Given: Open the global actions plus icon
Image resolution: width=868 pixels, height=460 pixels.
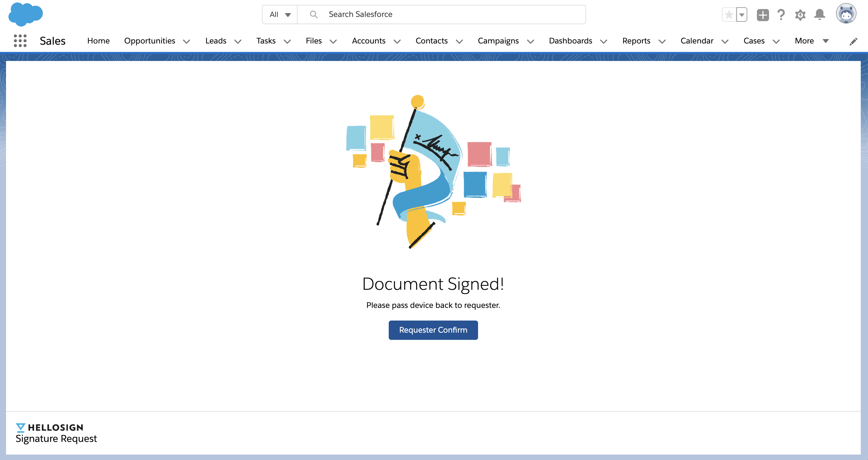Looking at the screenshot, I should pos(763,15).
